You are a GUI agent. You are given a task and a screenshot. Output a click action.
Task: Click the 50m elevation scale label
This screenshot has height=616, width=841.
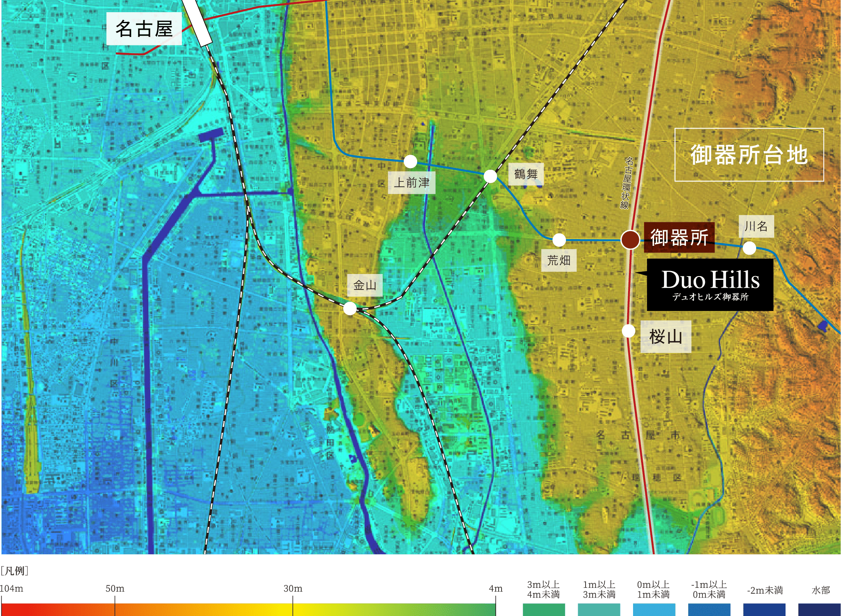point(115,589)
